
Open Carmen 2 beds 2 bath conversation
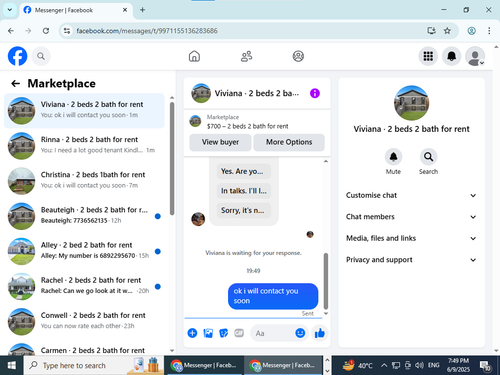84,348
